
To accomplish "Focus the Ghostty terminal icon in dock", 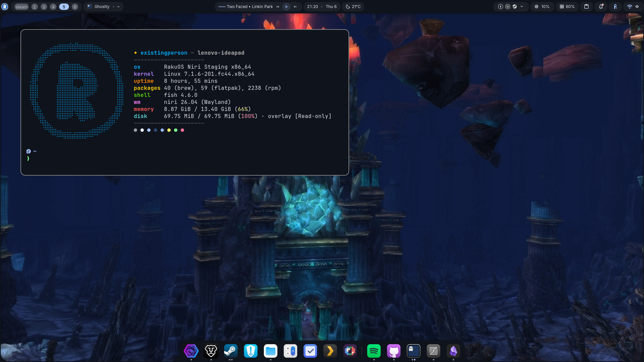I will (x=414, y=351).
